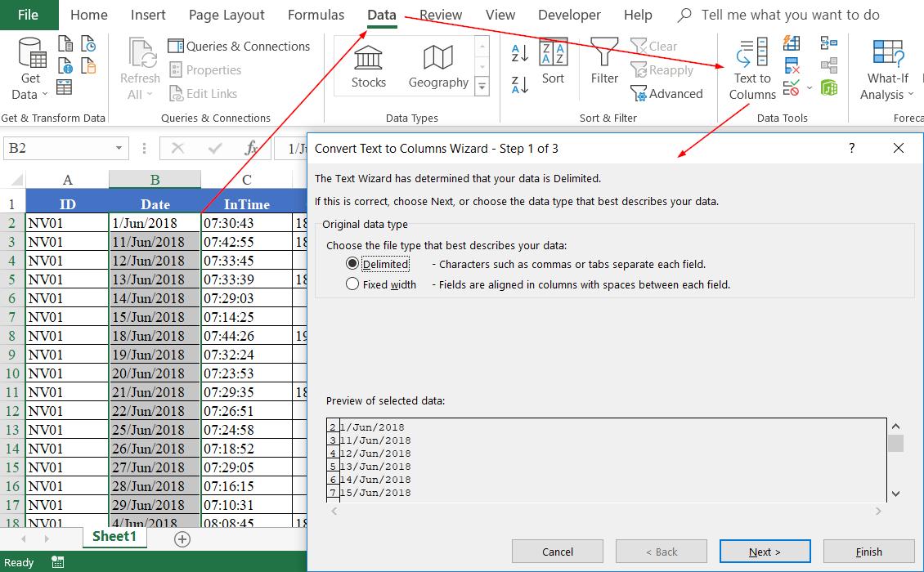
Task: Click the Stocks data type
Action: click(368, 67)
